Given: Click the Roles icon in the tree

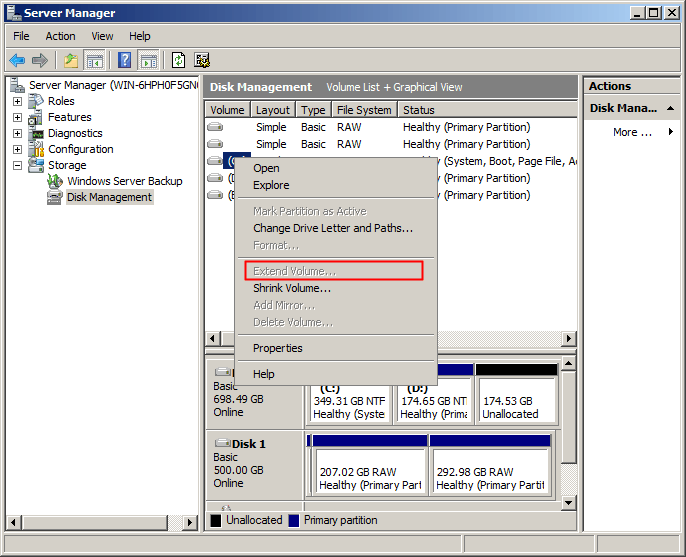Looking at the screenshot, I should point(36,101).
